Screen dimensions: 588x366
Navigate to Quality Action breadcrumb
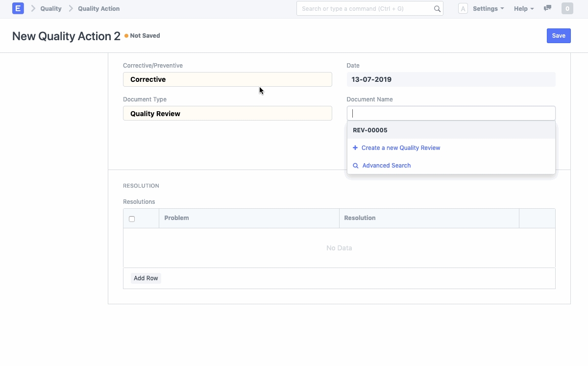98,9
